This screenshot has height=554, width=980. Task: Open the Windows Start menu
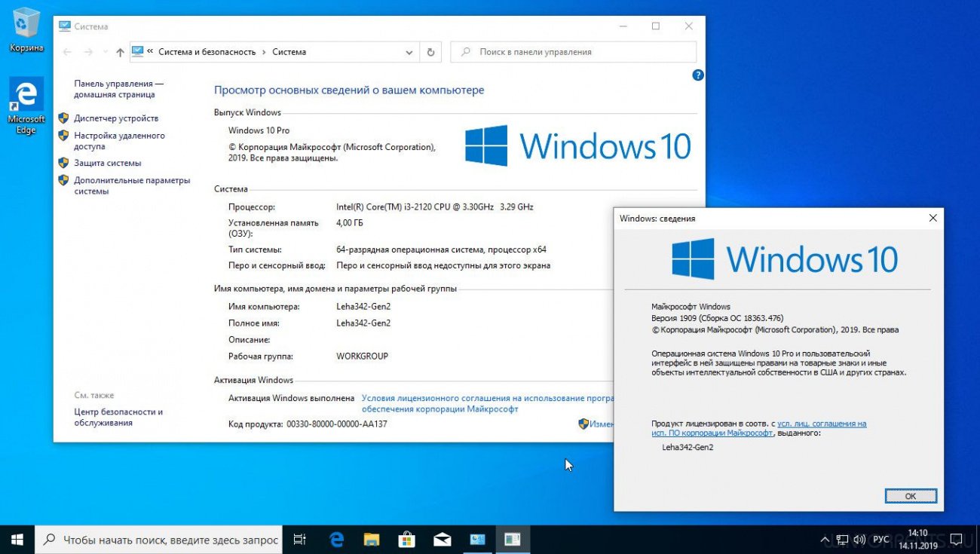pyautogui.click(x=17, y=540)
